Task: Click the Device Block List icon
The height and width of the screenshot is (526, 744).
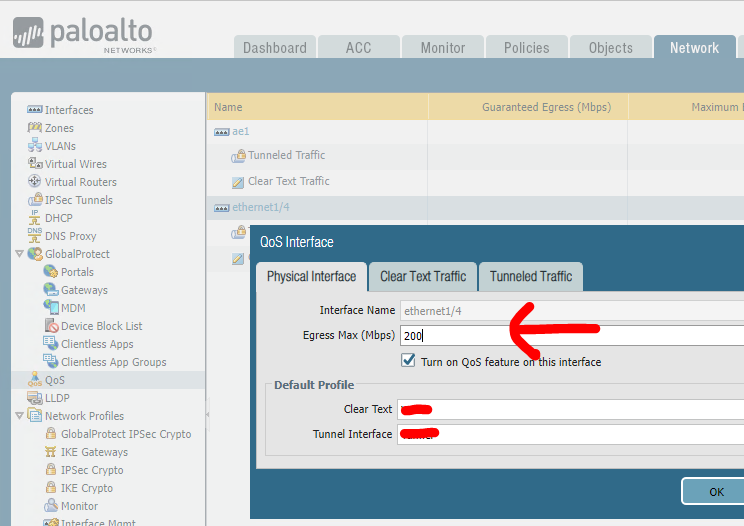Action: point(51,325)
